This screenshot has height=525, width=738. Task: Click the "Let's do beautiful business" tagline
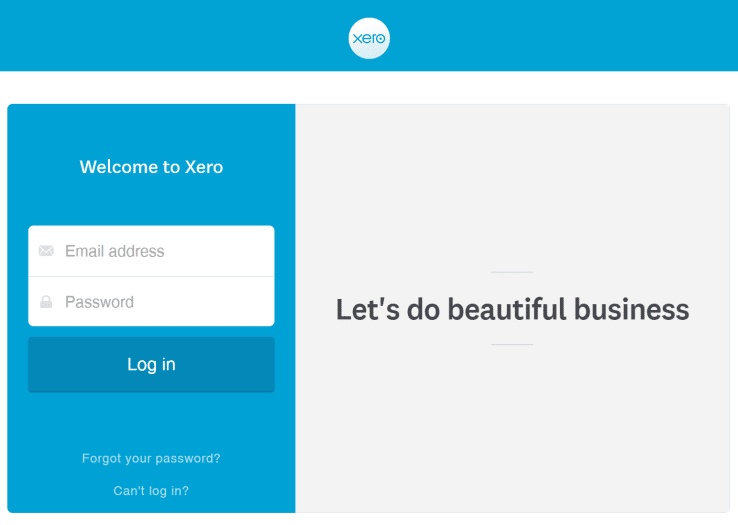tap(512, 310)
